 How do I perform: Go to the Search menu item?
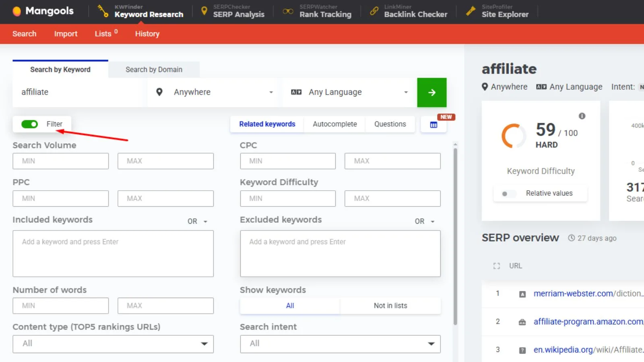pos(24,34)
